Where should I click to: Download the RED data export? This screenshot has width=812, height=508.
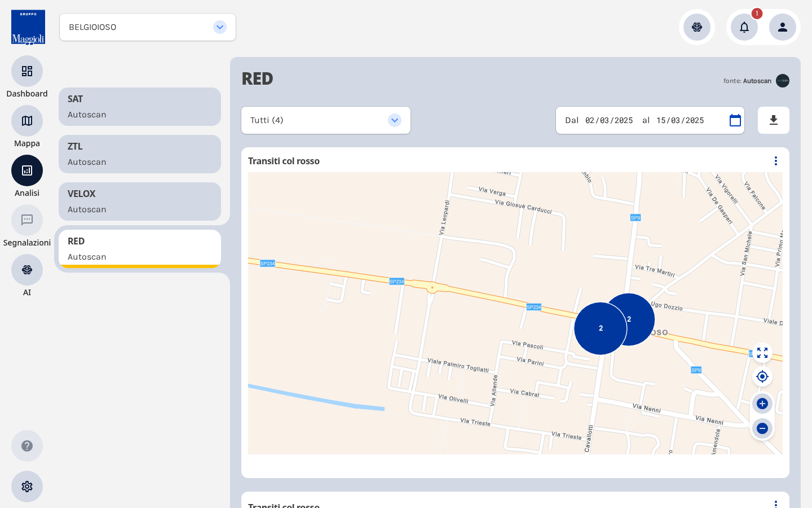click(774, 120)
